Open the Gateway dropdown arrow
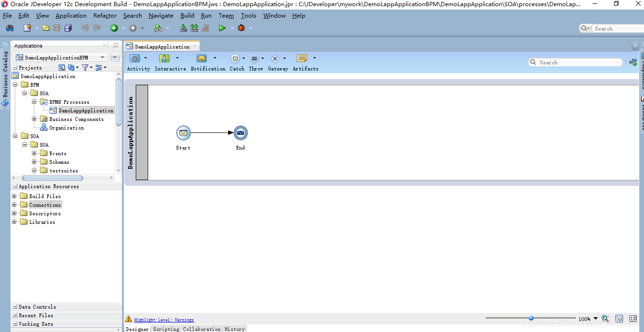Image resolution: width=644 pixels, height=332 pixels. click(x=284, y=58)
